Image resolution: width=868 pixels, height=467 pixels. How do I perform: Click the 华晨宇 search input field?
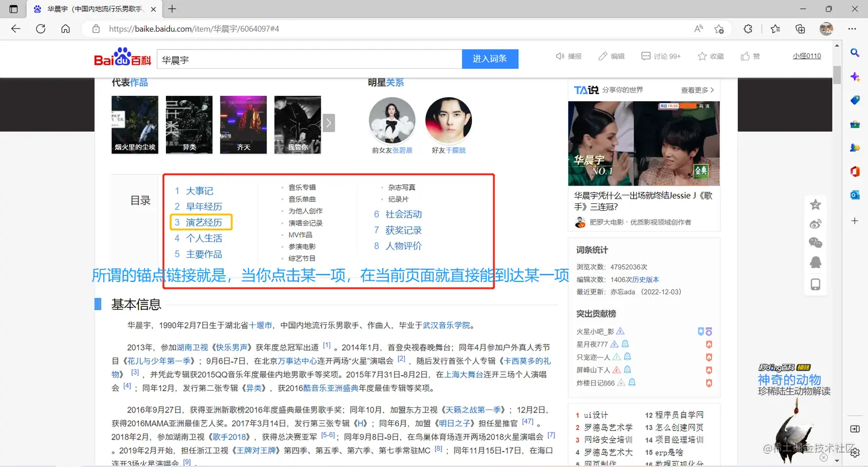pos(309,59)
